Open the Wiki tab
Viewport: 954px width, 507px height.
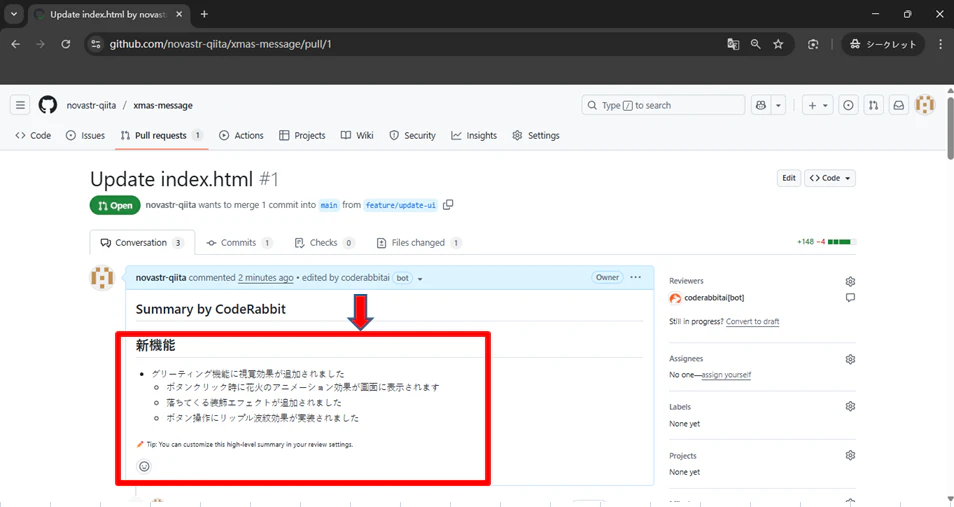[x=357, y=135]
